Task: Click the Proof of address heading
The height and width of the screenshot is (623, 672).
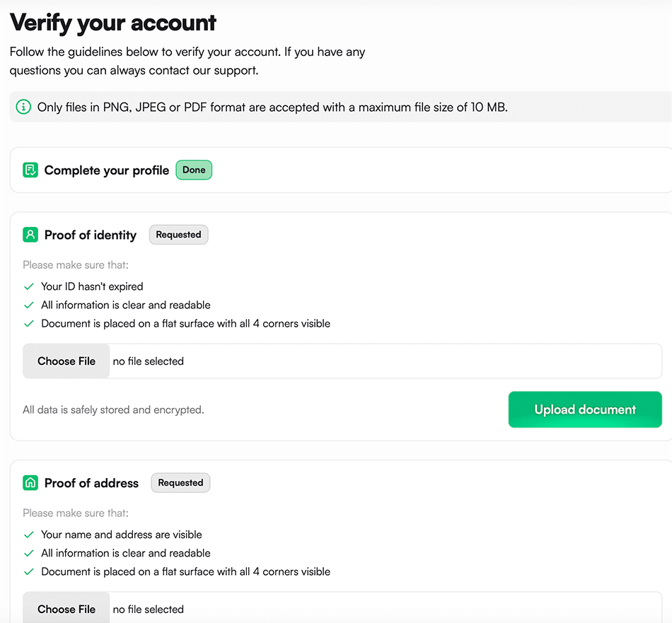Action: coord(91,483)
